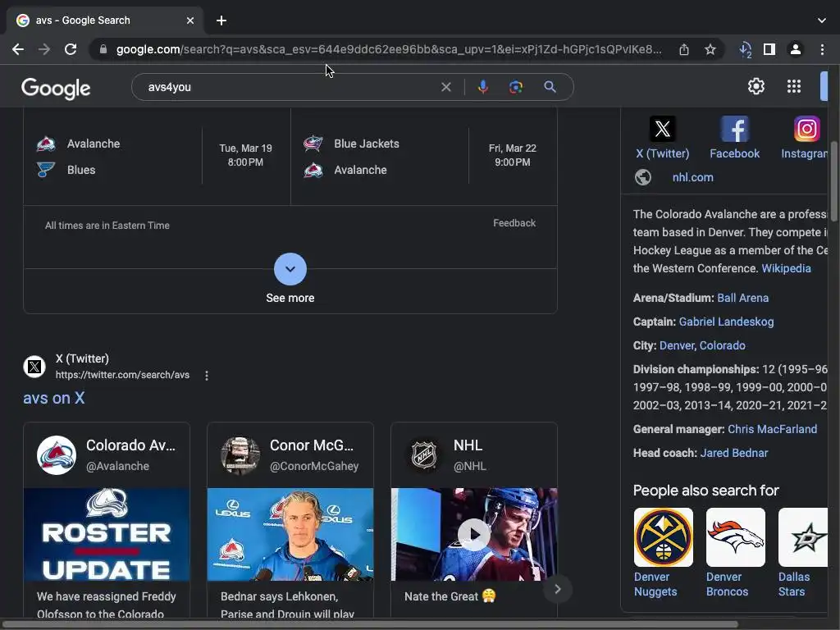840x630 pixels.
Task: Open Colorado Avalanche @Avalanche profile
Action: (107, 455)
